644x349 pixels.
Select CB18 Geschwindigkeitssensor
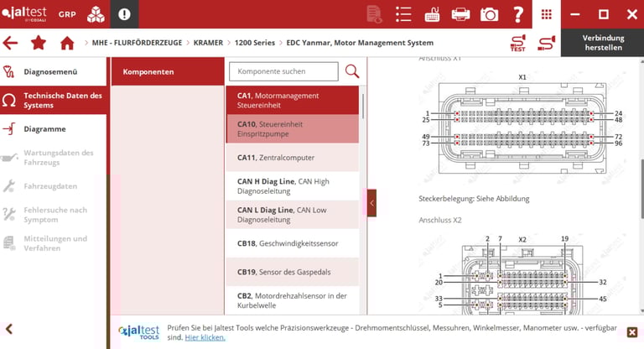pos(293,243)
